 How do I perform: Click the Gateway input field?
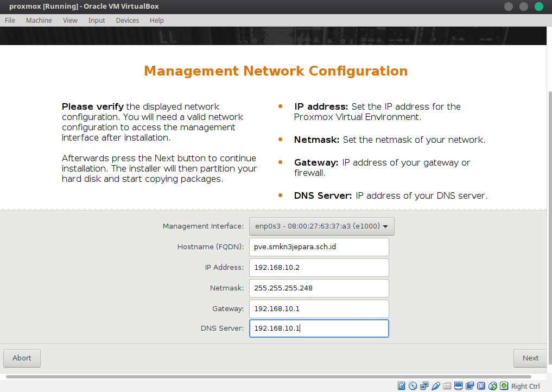coord(319,309)
